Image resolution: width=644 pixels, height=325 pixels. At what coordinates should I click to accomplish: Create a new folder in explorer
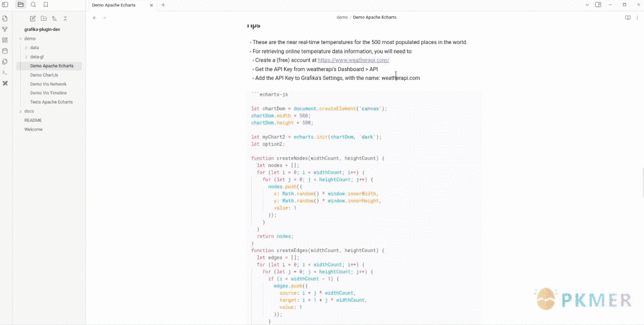pyautogui.click(x=44, y=19)
